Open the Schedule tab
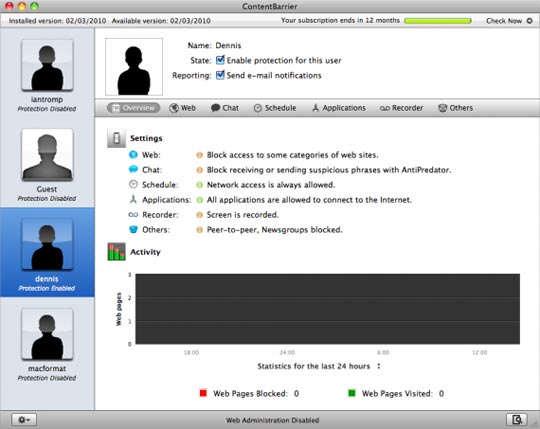The height and width of the screenshot is (429, 540). [275, 108]
